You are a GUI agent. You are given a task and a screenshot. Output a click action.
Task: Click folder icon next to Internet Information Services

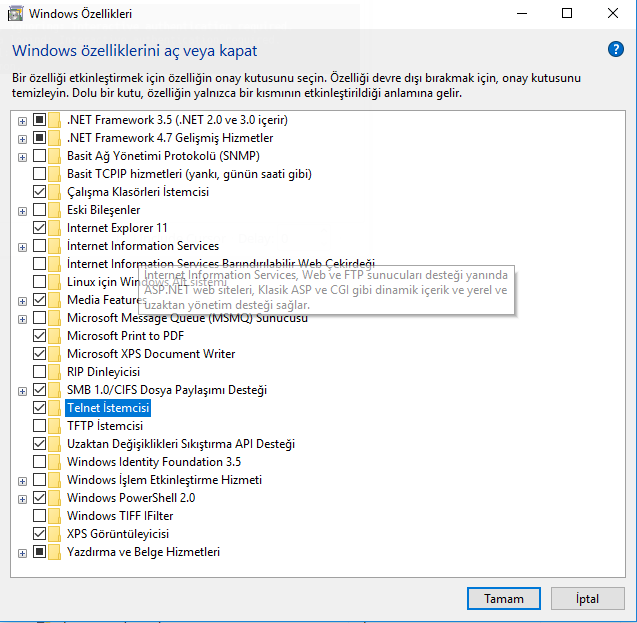(x=54, y=246)
